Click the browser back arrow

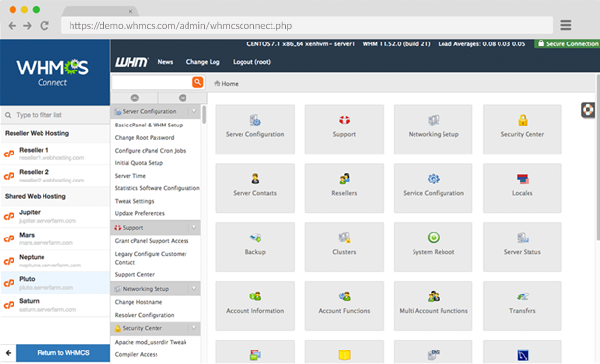pyautogui.click(x=13, y=26)
